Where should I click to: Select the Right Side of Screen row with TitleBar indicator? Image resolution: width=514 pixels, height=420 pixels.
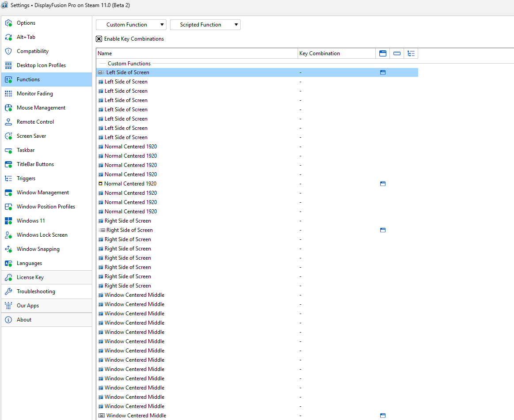257,230
